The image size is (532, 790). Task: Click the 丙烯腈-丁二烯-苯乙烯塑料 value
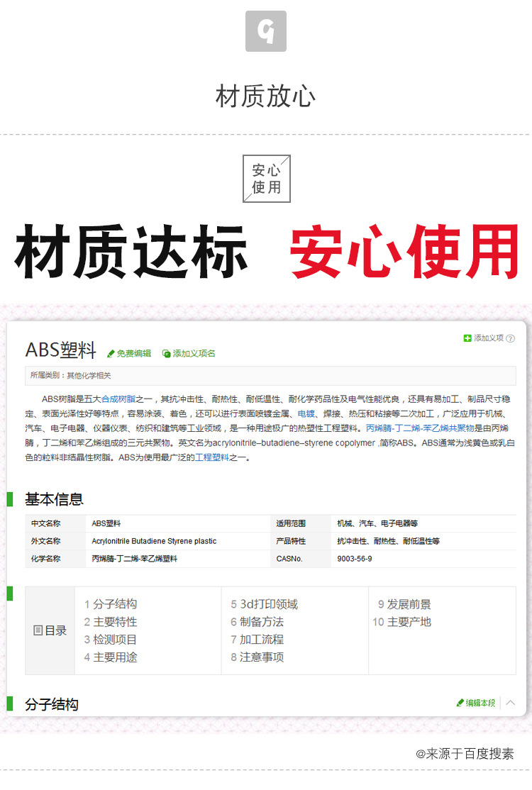tap(135, 559)
